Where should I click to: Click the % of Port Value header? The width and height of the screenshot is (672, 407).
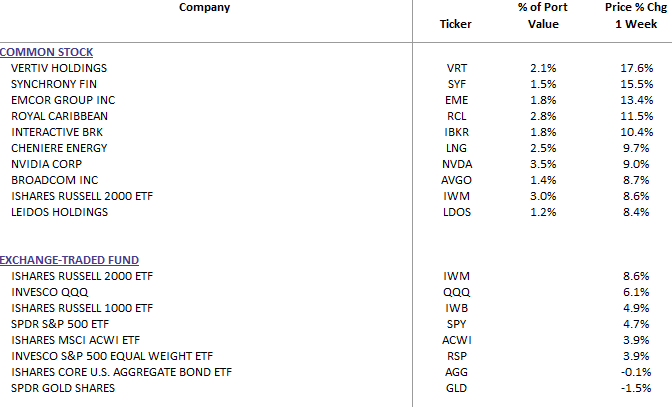click(543, 16)
